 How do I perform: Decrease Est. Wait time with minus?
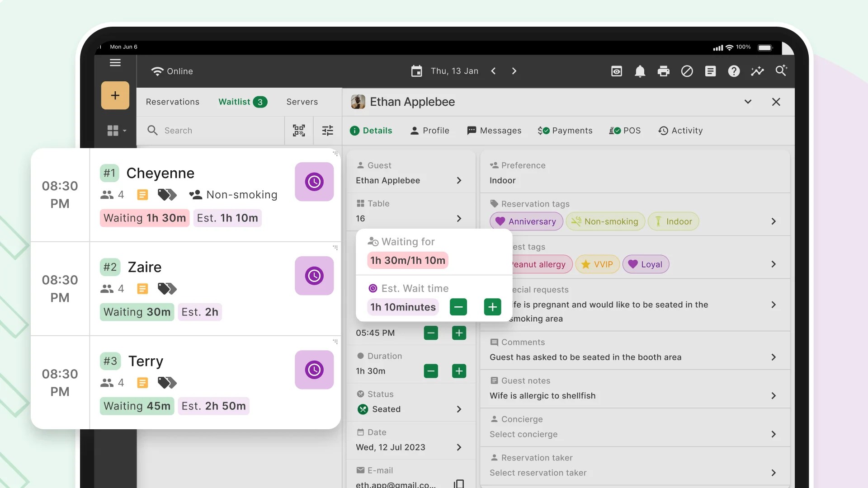click(x=458, y=307)
